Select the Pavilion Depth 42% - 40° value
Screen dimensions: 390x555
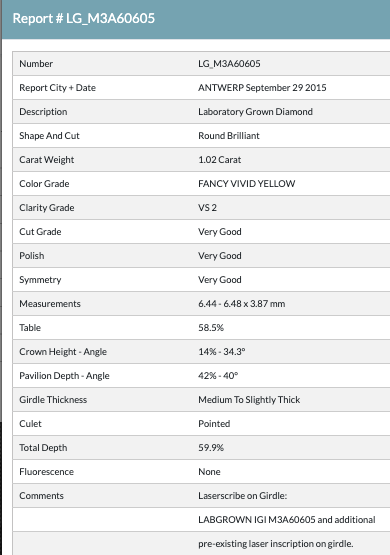(218, 376)
